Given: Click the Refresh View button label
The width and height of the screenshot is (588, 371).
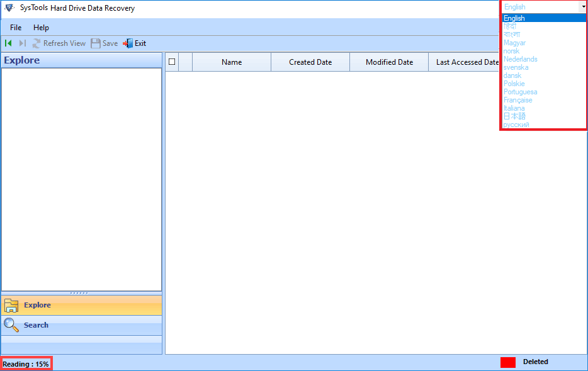Looking at the screenshot, I should 64,43.
